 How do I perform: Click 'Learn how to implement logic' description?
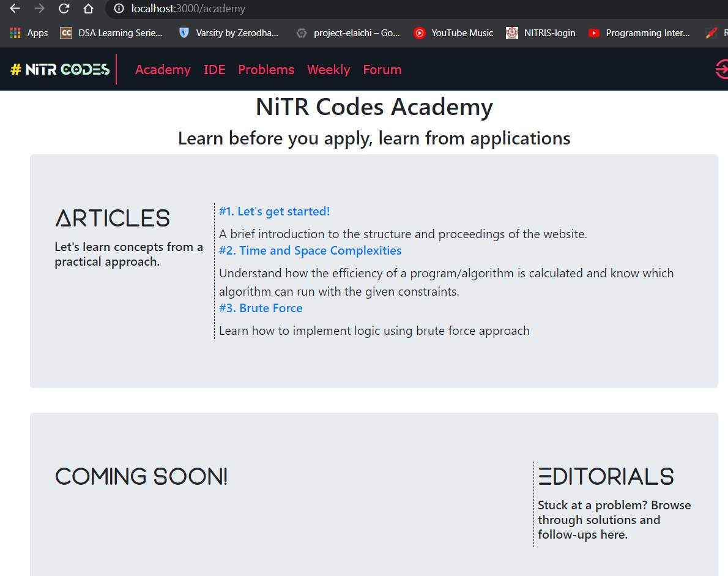374,331
